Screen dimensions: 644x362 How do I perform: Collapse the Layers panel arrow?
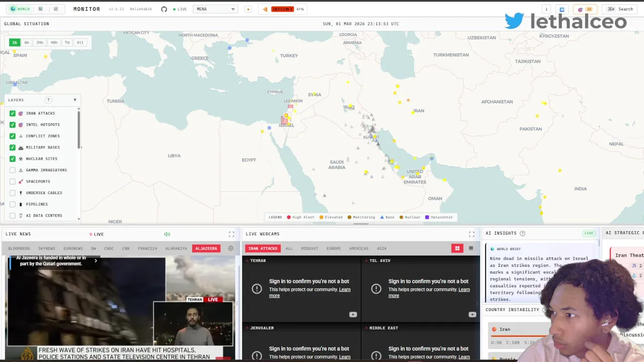[75, 100]
